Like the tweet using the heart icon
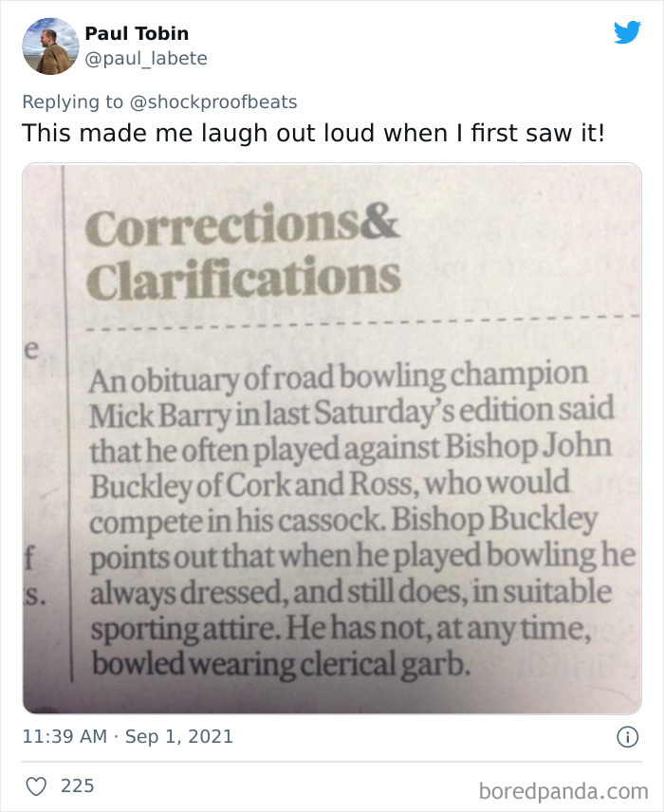This screenshot has width=664, height=812. 36,785
